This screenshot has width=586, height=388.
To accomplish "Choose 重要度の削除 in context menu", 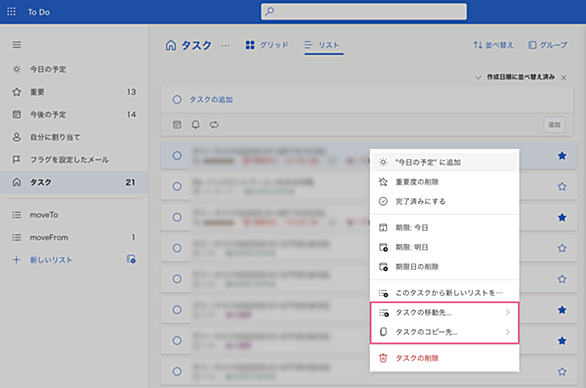I will [x=444, y=182].
